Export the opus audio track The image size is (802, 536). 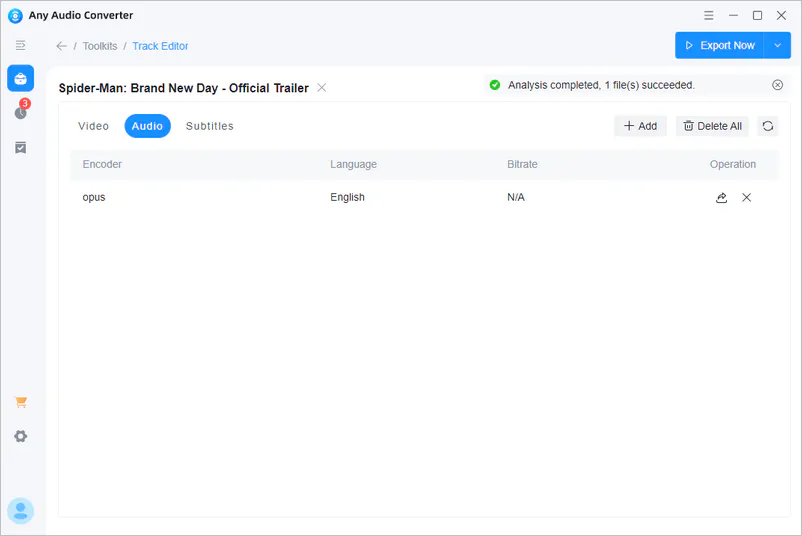coord(721,197)
